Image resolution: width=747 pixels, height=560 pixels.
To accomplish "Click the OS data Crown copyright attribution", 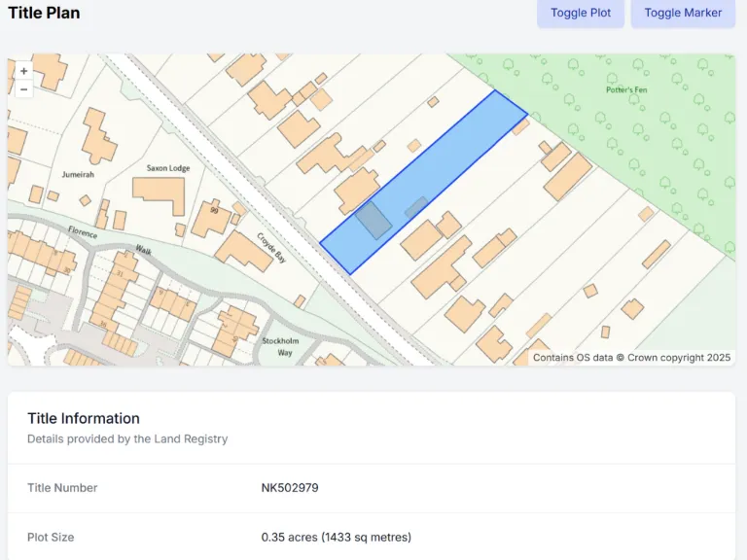I will coord(631,357).
